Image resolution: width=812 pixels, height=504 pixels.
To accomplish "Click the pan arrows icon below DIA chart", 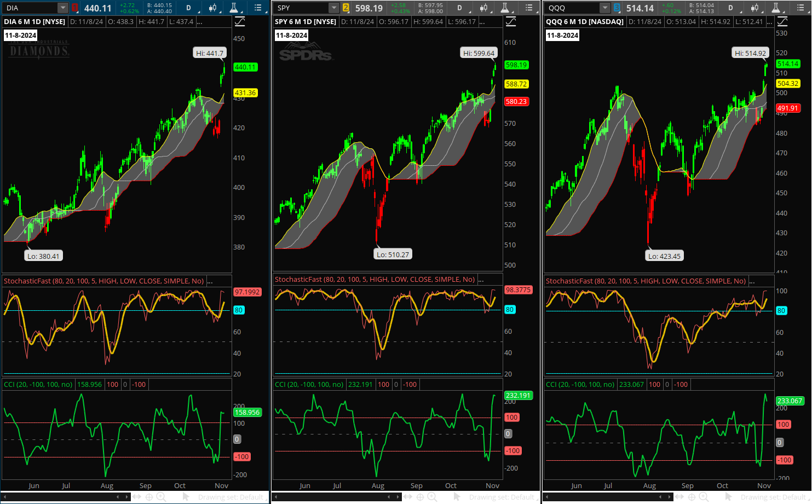I will coord(136,497).
